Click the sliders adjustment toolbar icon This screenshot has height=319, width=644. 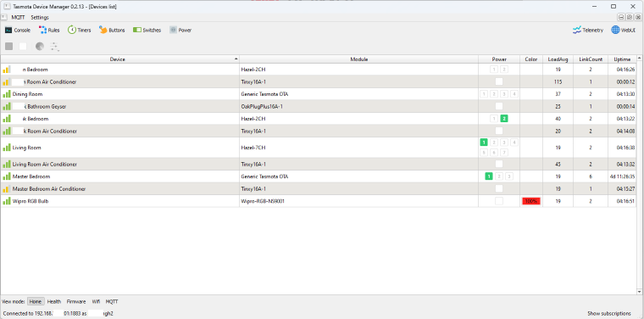click(54, 47)
